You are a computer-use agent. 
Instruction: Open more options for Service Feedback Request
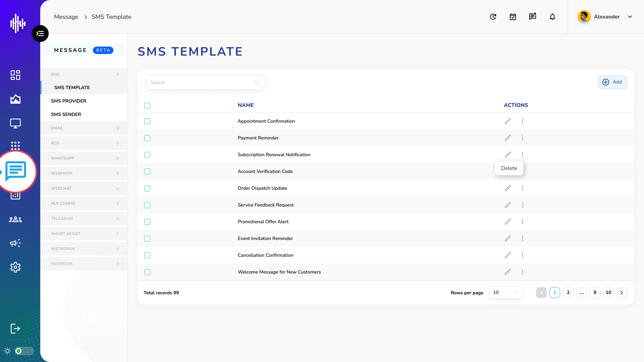(522, 205)
